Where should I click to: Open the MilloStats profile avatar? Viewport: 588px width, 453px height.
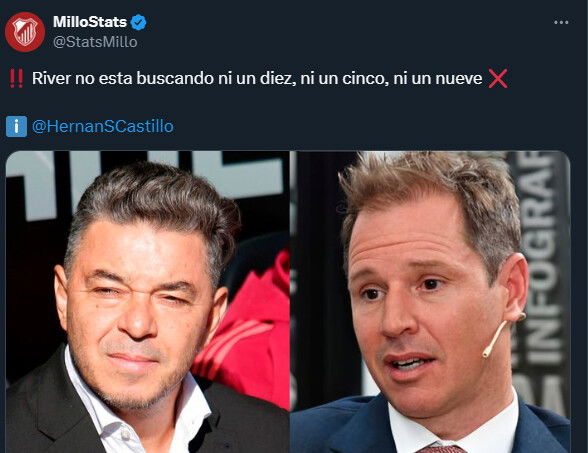25,32
